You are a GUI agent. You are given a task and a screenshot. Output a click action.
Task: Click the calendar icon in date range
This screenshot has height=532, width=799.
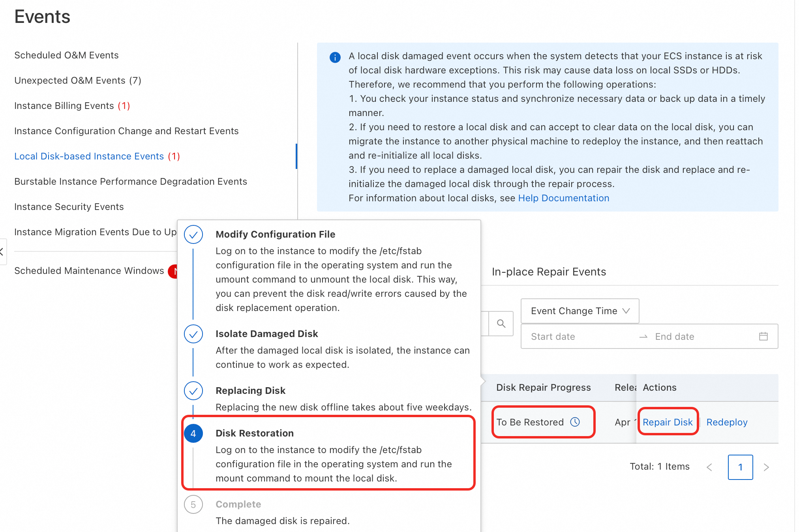click(763, 336)
